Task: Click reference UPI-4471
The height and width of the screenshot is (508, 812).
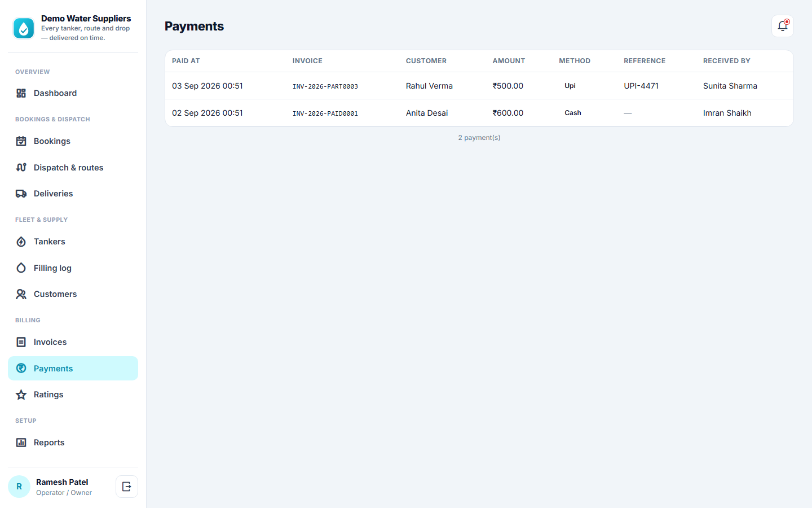Action: tap(641, 86)
